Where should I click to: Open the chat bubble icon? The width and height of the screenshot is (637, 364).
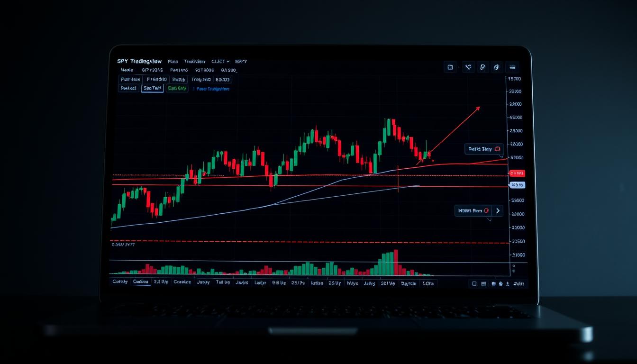pos(482,67)
